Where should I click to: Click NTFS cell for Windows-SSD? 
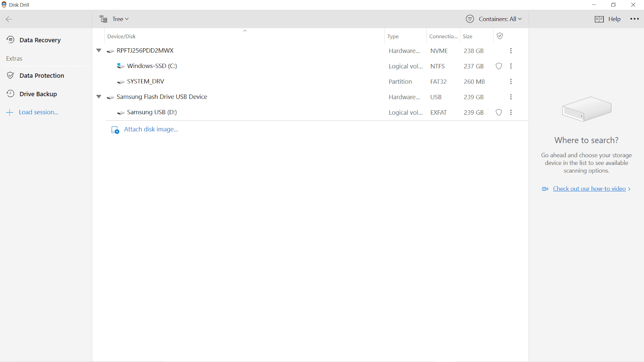438,66
